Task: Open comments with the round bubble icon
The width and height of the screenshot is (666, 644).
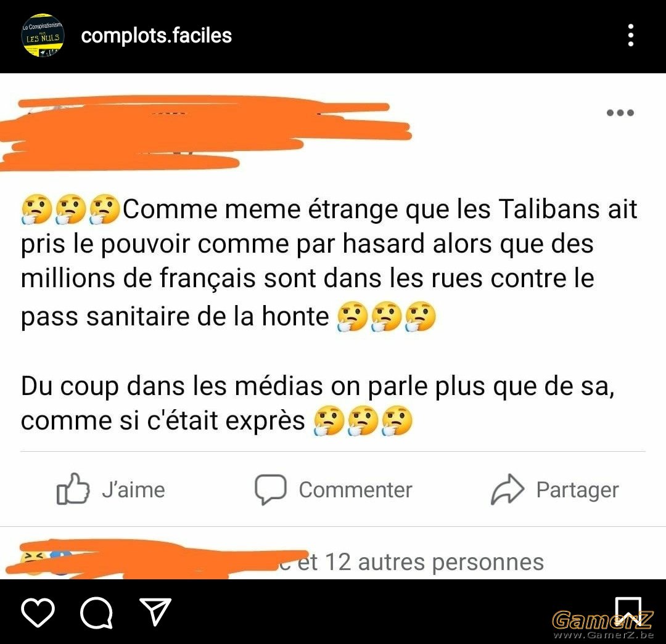Action: (96, 613)
